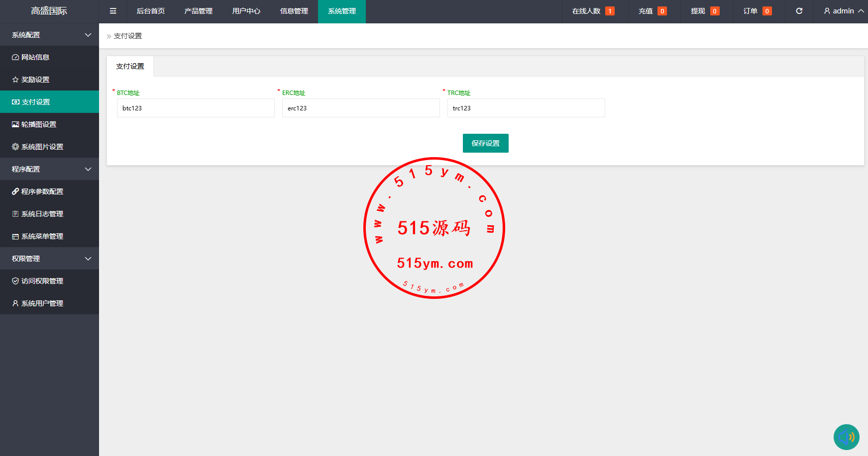Open 系统日志管理 in sidebar
The image size is (868, 456).
[42, 214]
